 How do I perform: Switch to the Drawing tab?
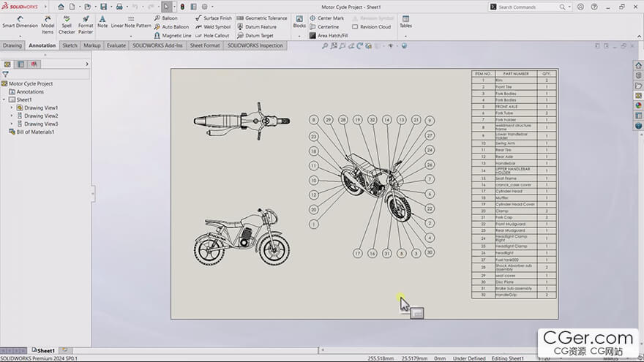(x=12, y=45)
